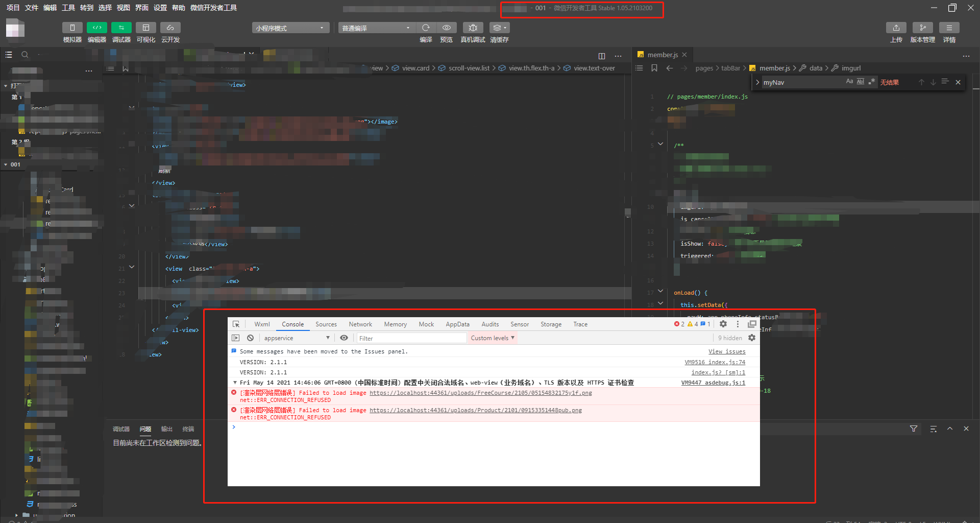Collapse the Fri May 14 console message group
Screen dimensions: 980x523
(235, 383)
